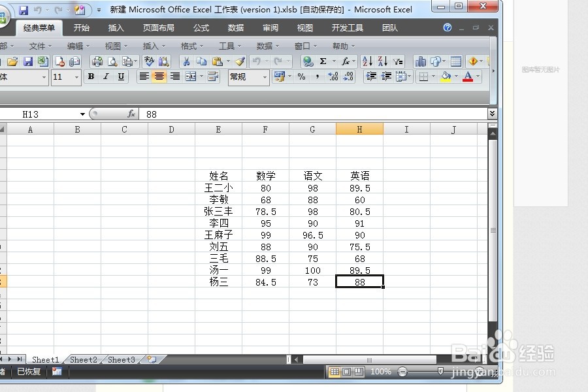This screenshot has width=588, height=392.
Task: Switch to the 页面布局 ribbon tab
Action: [158, 27]
